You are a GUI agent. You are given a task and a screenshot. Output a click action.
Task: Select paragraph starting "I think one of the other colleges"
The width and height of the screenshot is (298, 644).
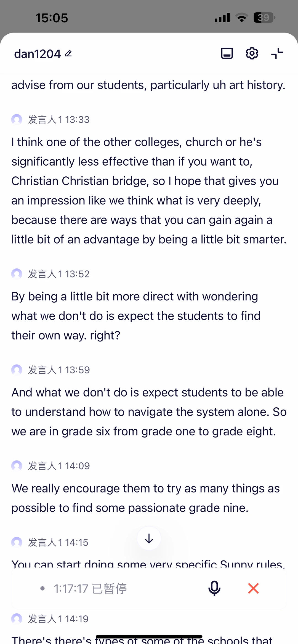(149, 191)
